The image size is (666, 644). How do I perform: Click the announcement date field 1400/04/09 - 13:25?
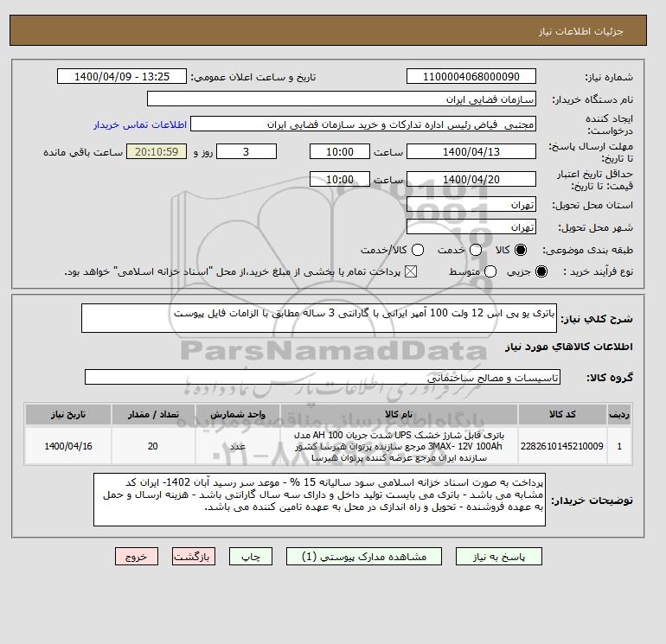click(x=122, y=76)
